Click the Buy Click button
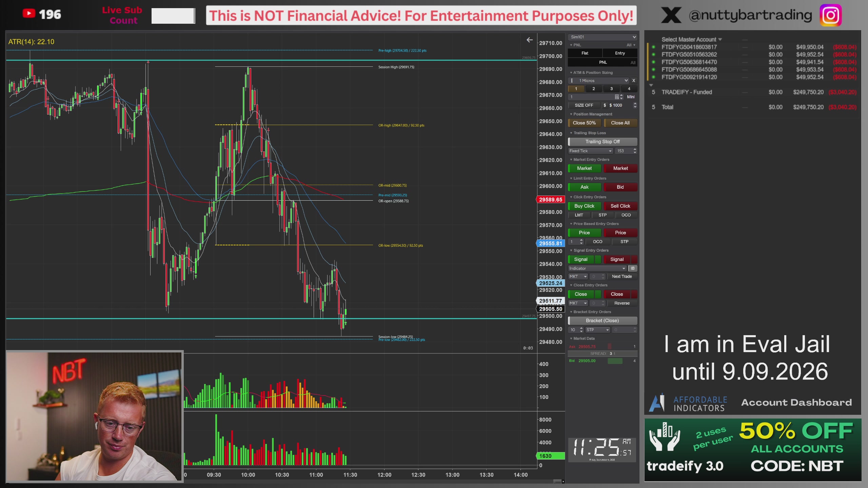 (x=584, y=206)
